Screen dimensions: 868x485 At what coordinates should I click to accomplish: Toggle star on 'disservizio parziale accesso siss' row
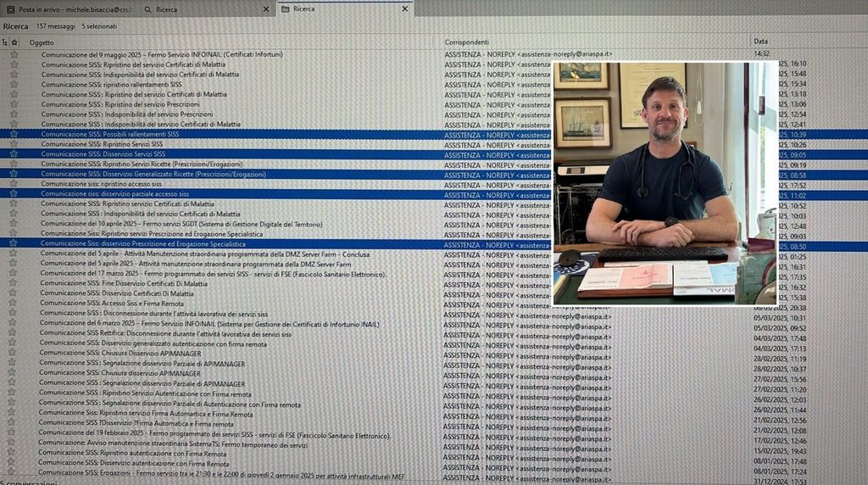pyautogui.click(x=14, y=194)
